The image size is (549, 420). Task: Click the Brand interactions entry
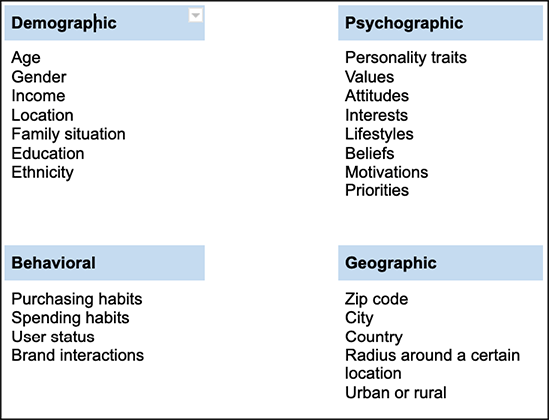78,355
